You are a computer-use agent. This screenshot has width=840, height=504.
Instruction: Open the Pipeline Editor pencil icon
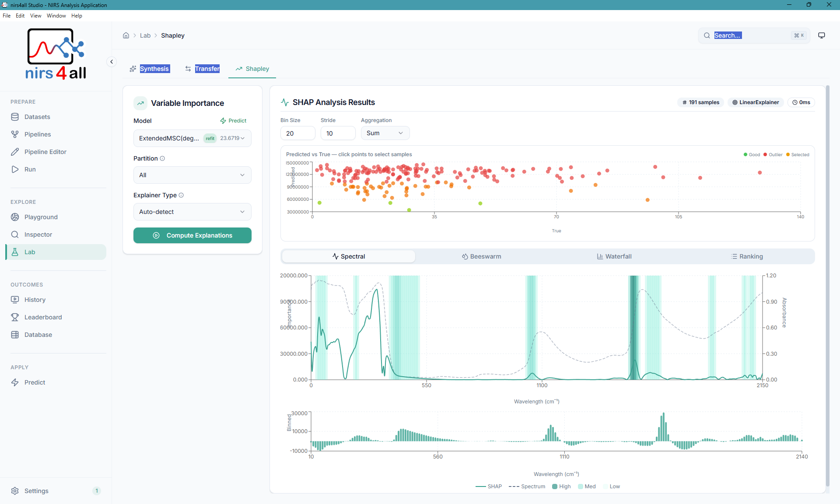[15, 152]
